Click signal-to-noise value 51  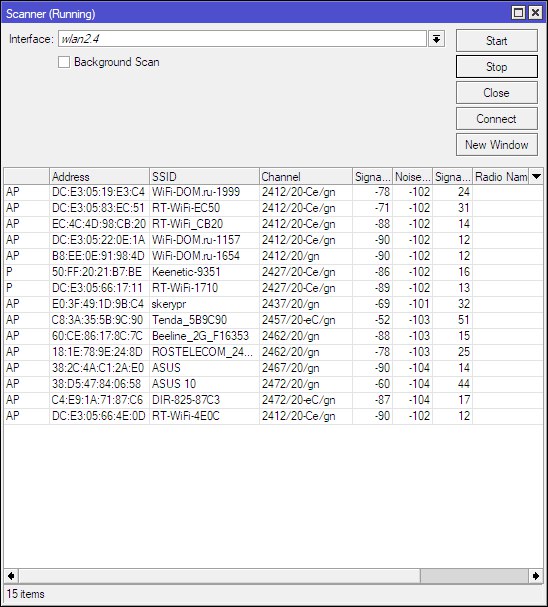click(464, 320)
